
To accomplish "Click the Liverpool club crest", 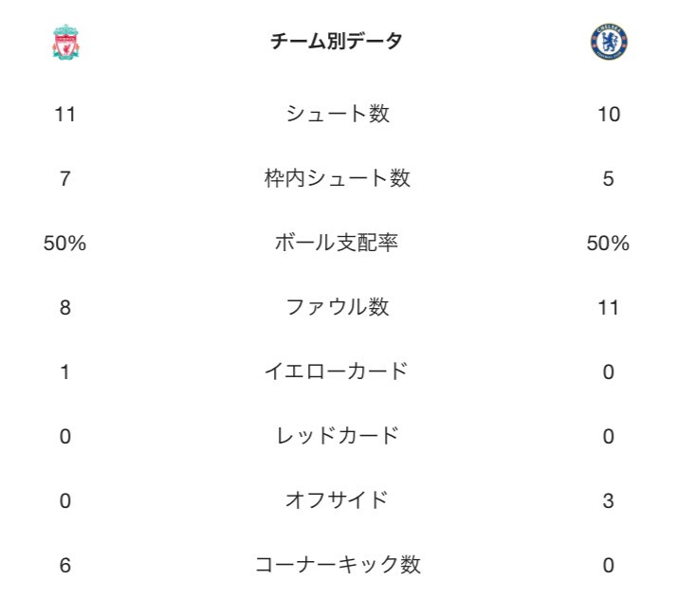I will click(x=65, y=42).
